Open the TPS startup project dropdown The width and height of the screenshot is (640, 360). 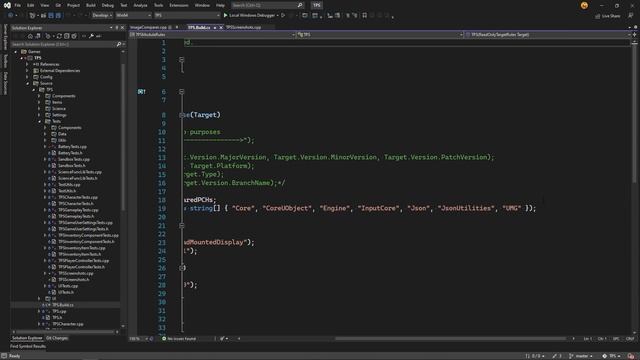(187, 16)
